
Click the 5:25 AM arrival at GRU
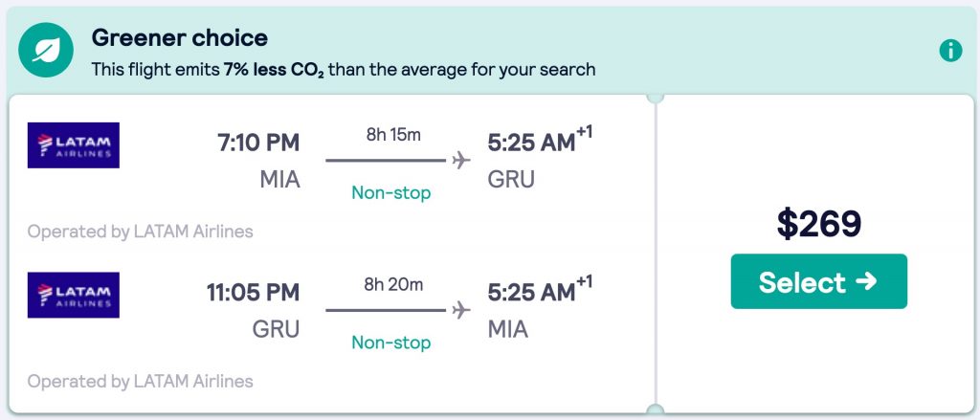pyautogui.click(x=531, y=144)
